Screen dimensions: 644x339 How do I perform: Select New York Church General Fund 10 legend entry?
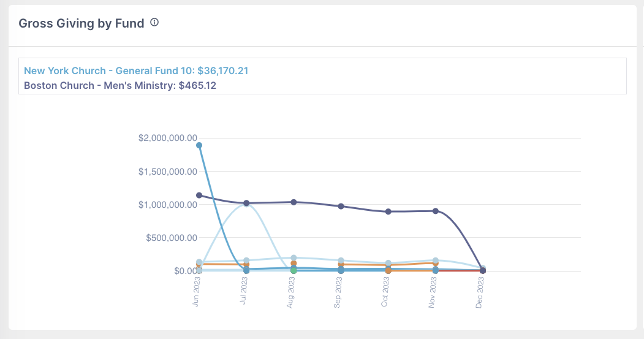point(135,71)
